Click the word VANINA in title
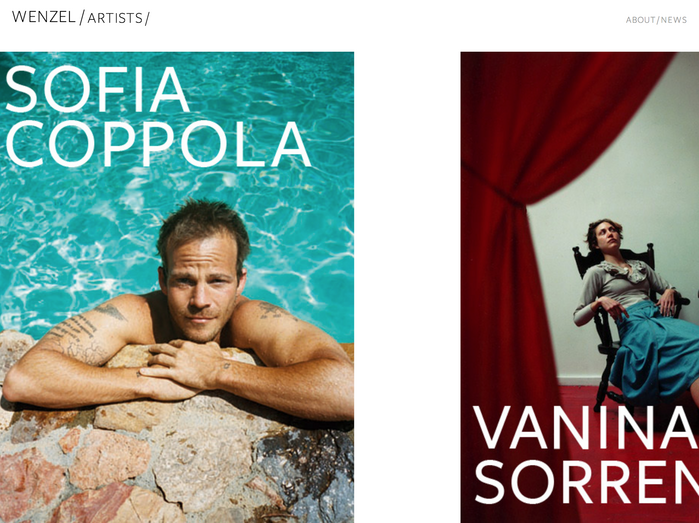Viewport: 699px width, 523px height. pyautogui.click(x=585, y=427)
